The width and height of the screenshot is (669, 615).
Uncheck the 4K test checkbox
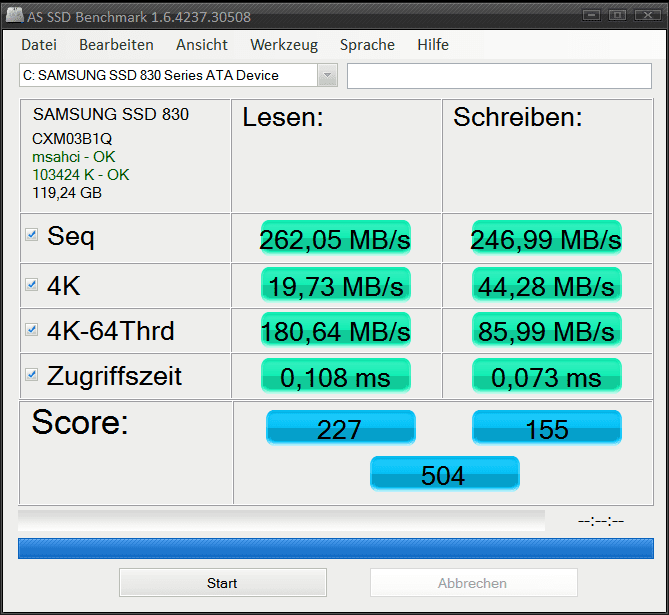32,284
